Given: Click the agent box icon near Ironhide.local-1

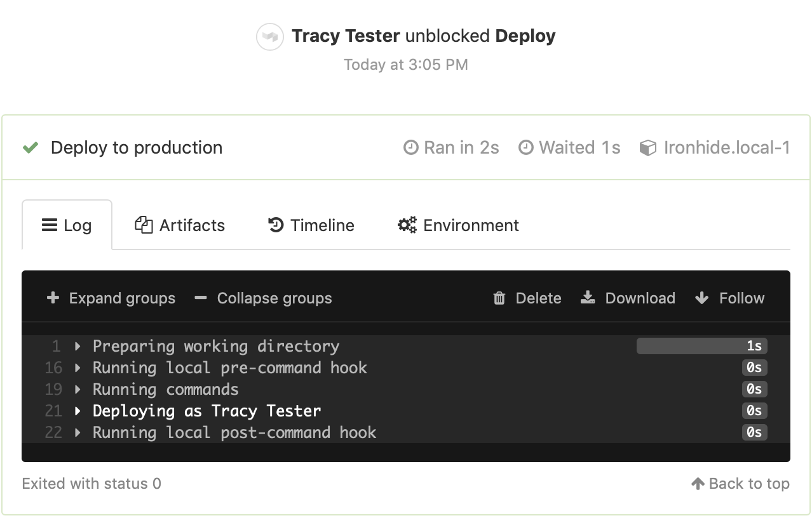Looking at the screenshot, I should (647, 147).
